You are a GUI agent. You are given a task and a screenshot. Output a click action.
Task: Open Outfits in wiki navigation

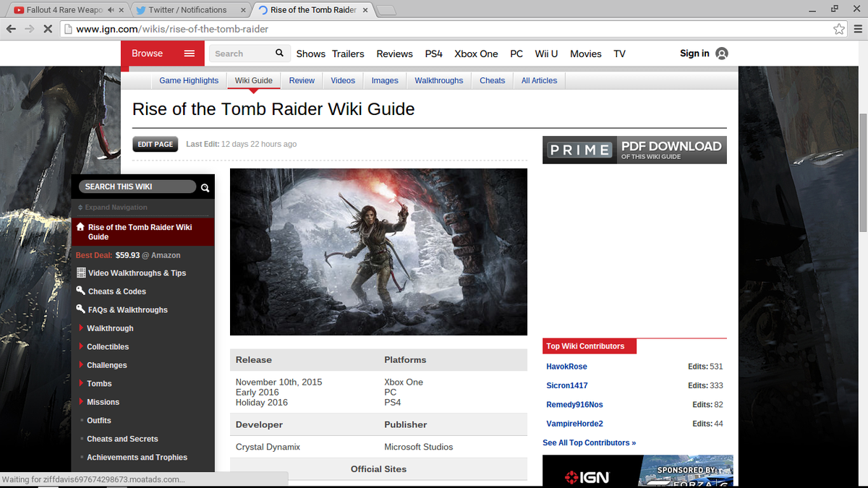pos(99,420)
